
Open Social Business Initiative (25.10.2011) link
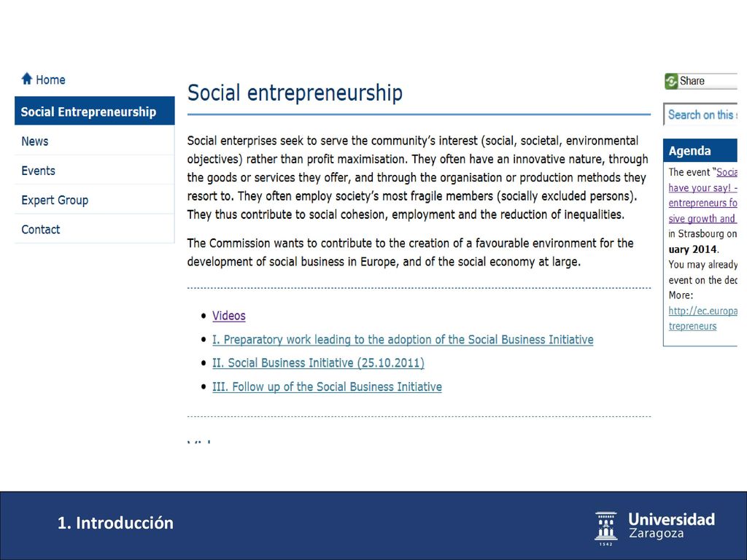[318, 363]
